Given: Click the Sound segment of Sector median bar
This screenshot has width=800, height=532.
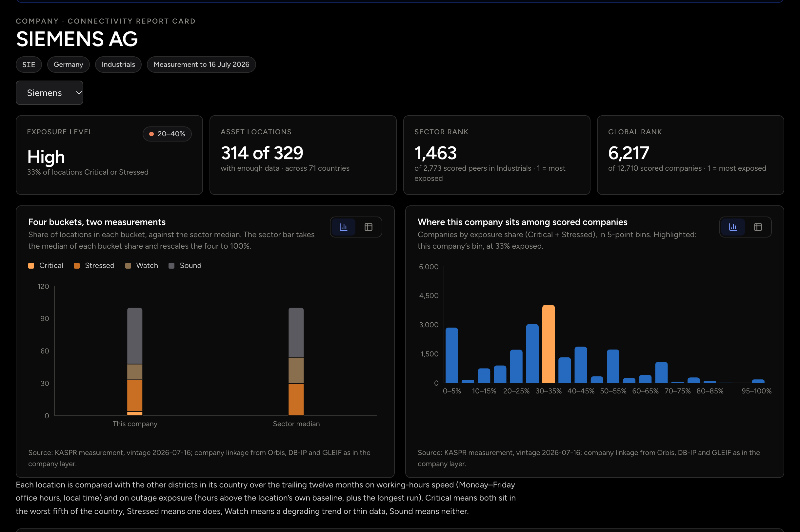Looking at the screenshot, I should tap(296, 332).
